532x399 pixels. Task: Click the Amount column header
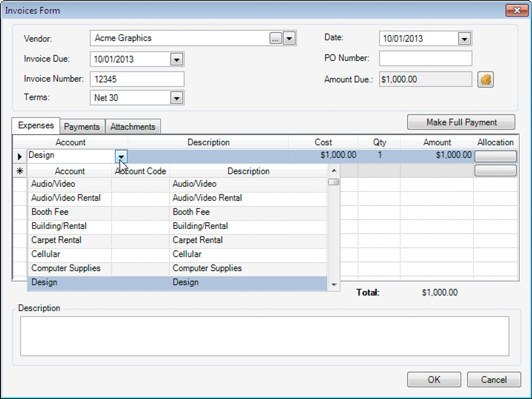(x=437, y=142)
